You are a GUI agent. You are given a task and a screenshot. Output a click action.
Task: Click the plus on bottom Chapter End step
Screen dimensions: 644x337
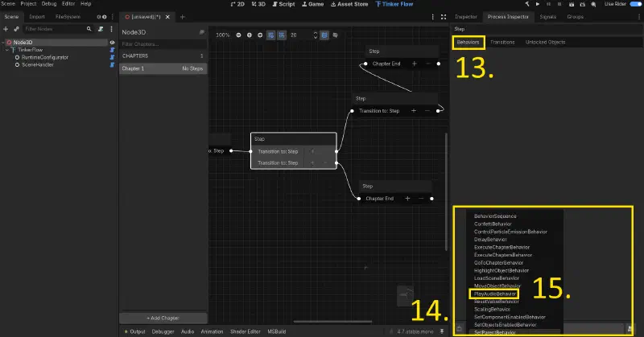[x=407, y=199]
